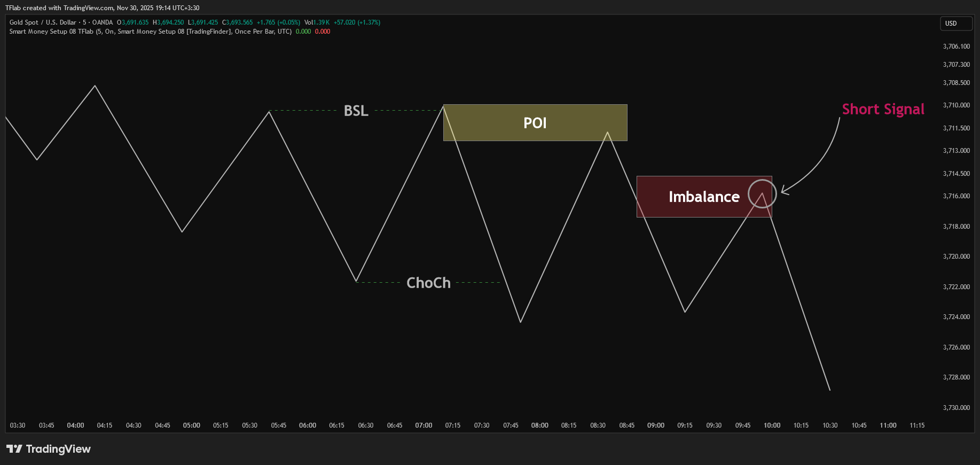
Task: Click the Imbalance zone box
Action: click(704, 197)
